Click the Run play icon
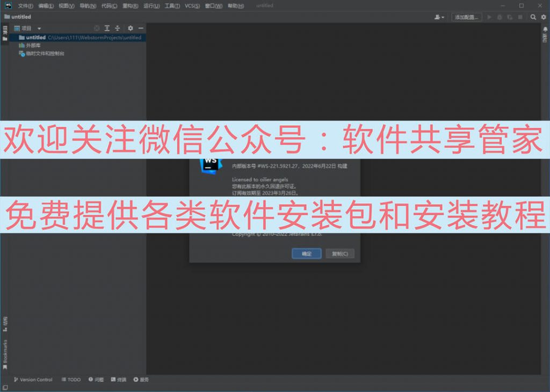This screenshot has width=550, height=392. 489,17
